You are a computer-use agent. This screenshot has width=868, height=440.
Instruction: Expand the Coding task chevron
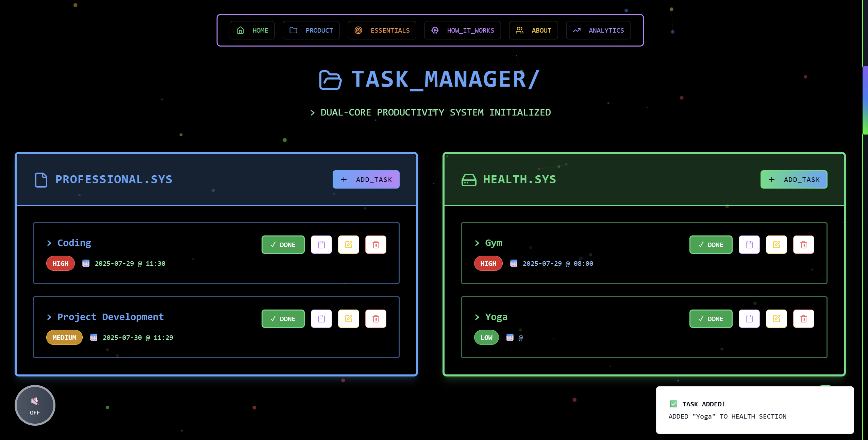click(x=49, y=243)
